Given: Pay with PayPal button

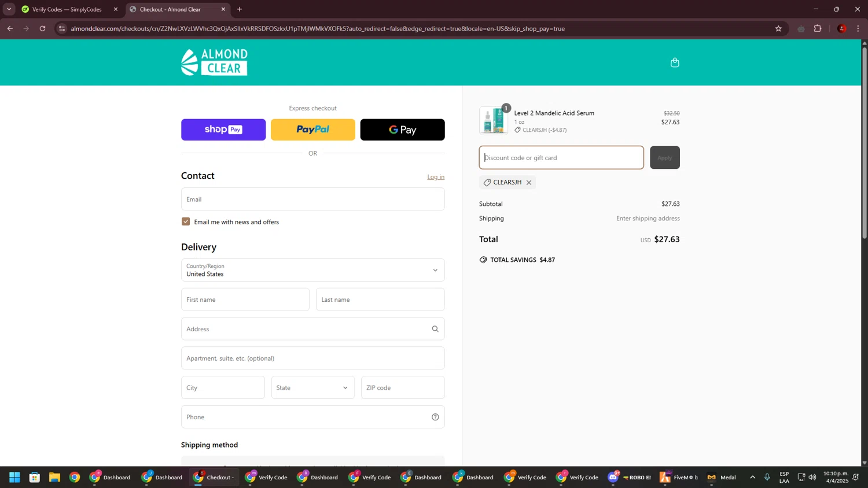Looking at the screenshot, I should [x=313, y=130].
